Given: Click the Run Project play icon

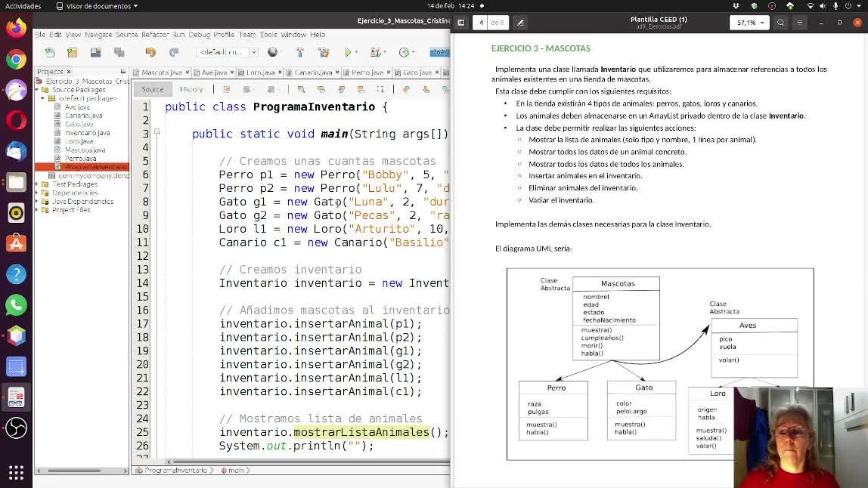Looking at the screenshot, I should [348, 52].
